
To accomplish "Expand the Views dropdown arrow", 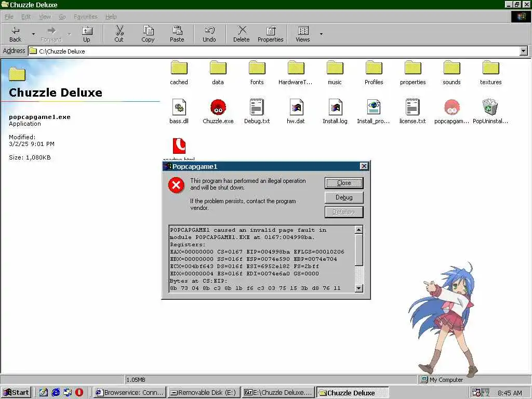I will (321, 34).
